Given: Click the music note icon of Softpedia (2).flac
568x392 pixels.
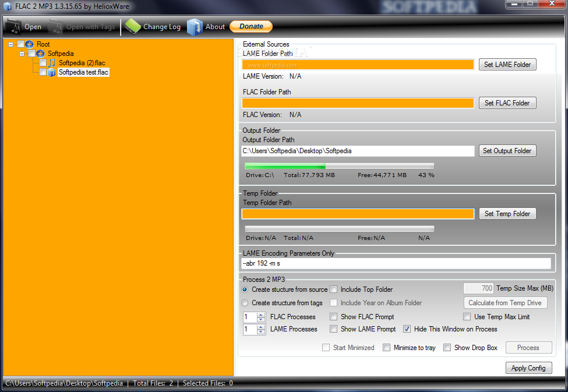Looking at the screenshot, I should (52, 63).
